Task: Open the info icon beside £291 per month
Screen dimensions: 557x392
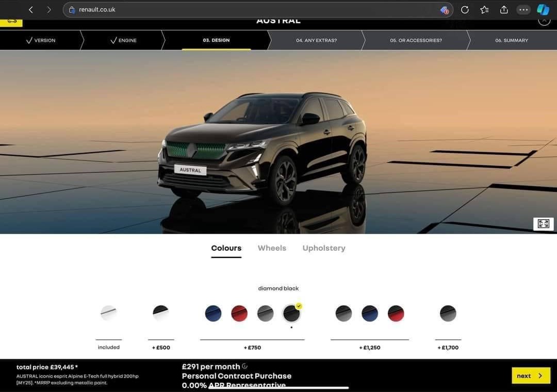Action: coord(245,366)
